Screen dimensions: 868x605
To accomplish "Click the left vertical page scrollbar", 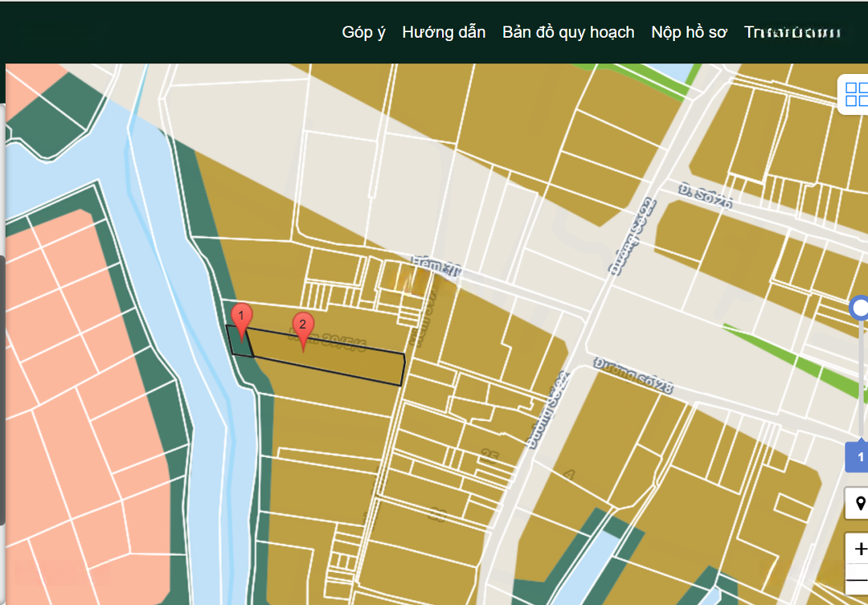I will [x=2, y=390].
